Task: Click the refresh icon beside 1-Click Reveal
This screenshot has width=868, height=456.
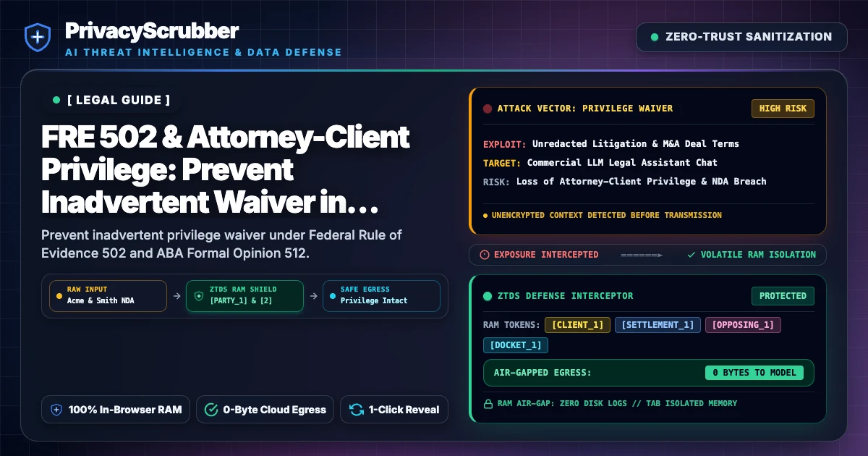Action: 356,410
